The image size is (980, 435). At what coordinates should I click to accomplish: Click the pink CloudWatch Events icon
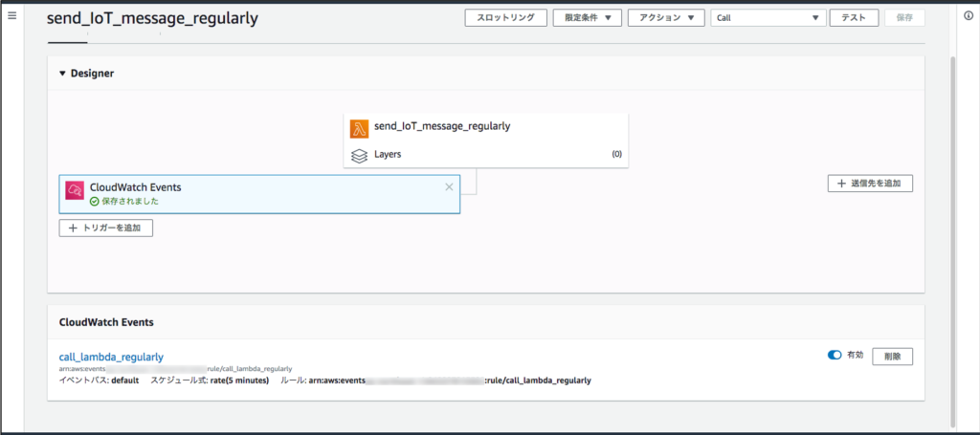[75, 190]
